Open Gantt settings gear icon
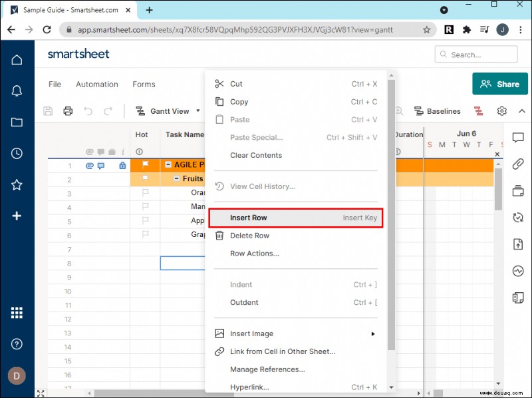Screen dimensions: 532x398 tap(502, 111)
